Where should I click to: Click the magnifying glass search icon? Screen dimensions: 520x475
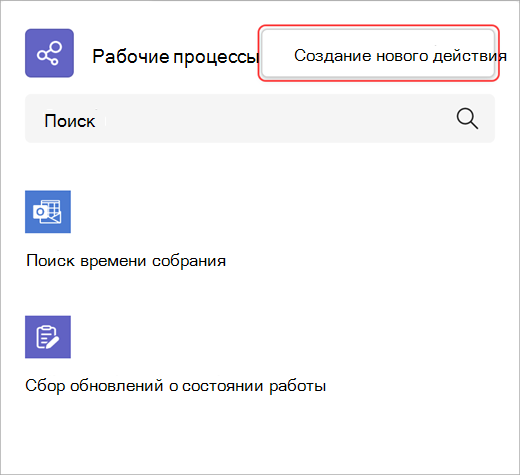pos(467,118)
